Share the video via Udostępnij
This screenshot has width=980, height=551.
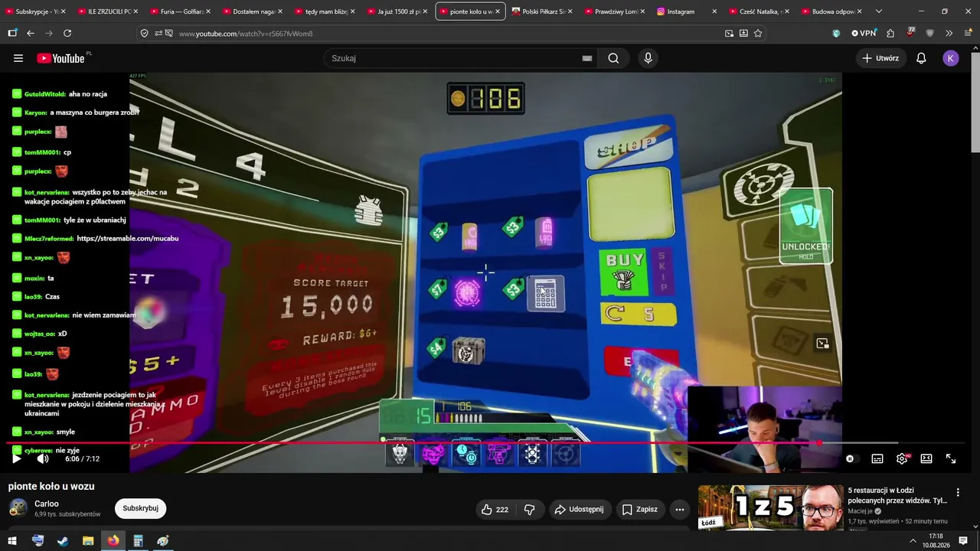pos(580,510)
